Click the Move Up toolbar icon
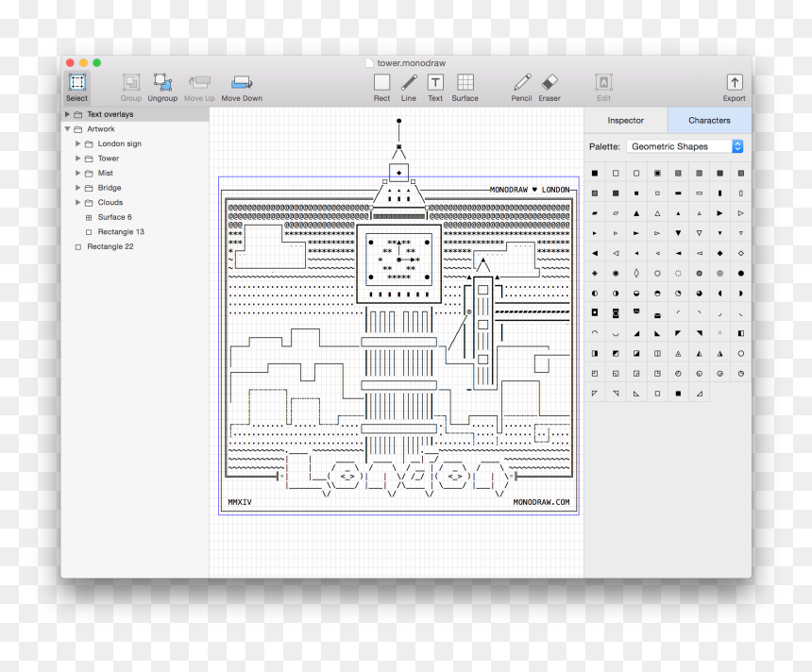 (199, 88)
